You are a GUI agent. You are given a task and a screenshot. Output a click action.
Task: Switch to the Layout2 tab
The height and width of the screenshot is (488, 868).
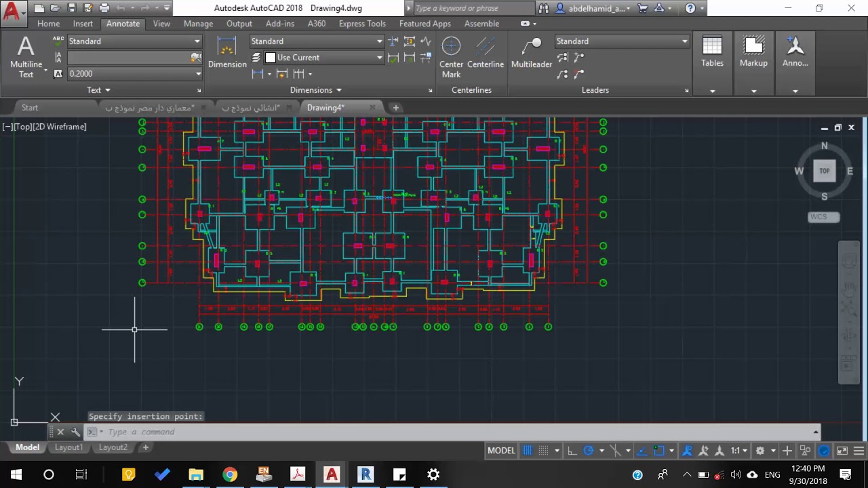pos(113,447)
